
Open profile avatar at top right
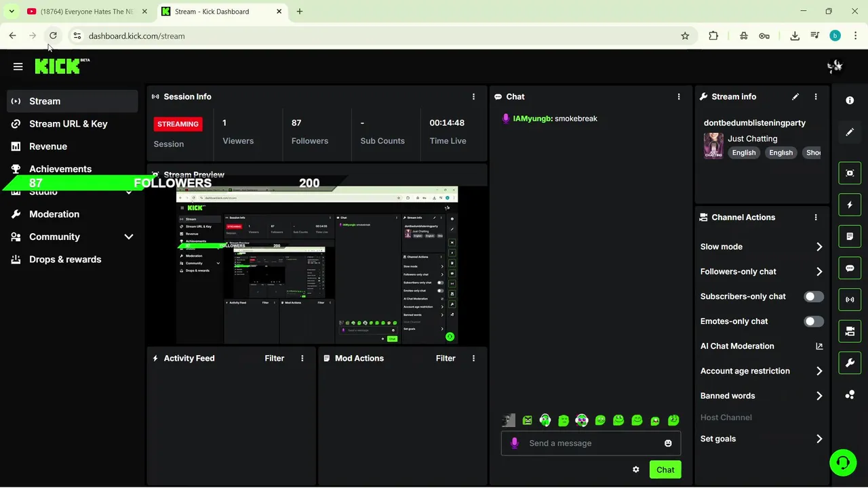coord(835,66)
